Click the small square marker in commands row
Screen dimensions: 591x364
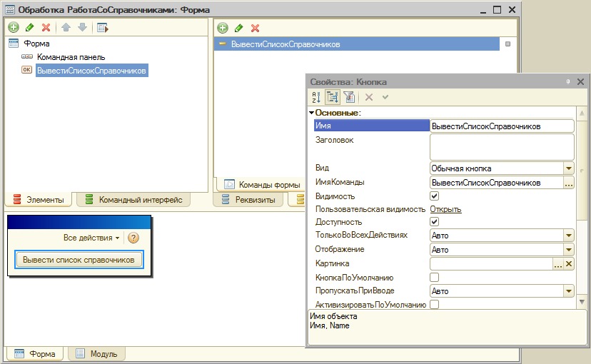pyautogui.click(x=507, y=44)
